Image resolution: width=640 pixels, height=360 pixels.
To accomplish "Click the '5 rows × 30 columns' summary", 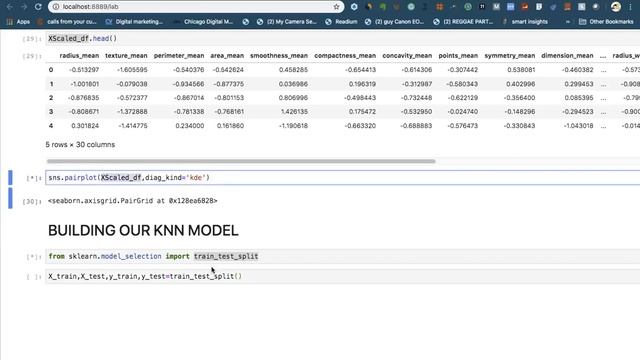I will [x=80, y=144].
